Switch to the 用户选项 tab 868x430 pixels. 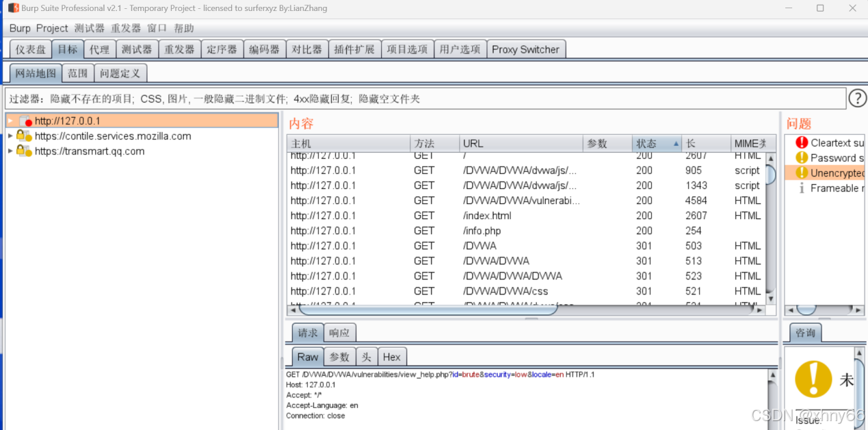(x=460, y=49)
